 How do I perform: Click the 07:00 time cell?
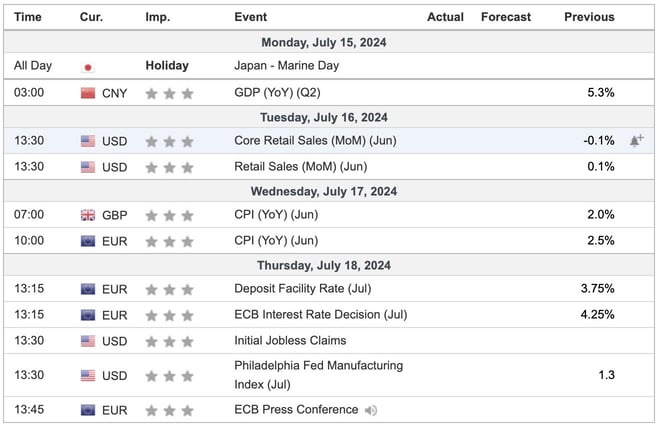tap(29, 215)
